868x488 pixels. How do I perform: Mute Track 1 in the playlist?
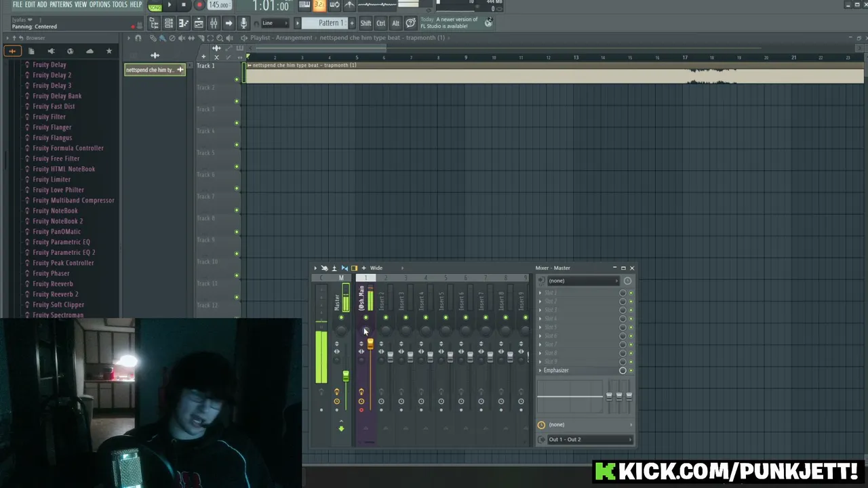(x=237, y=79)
